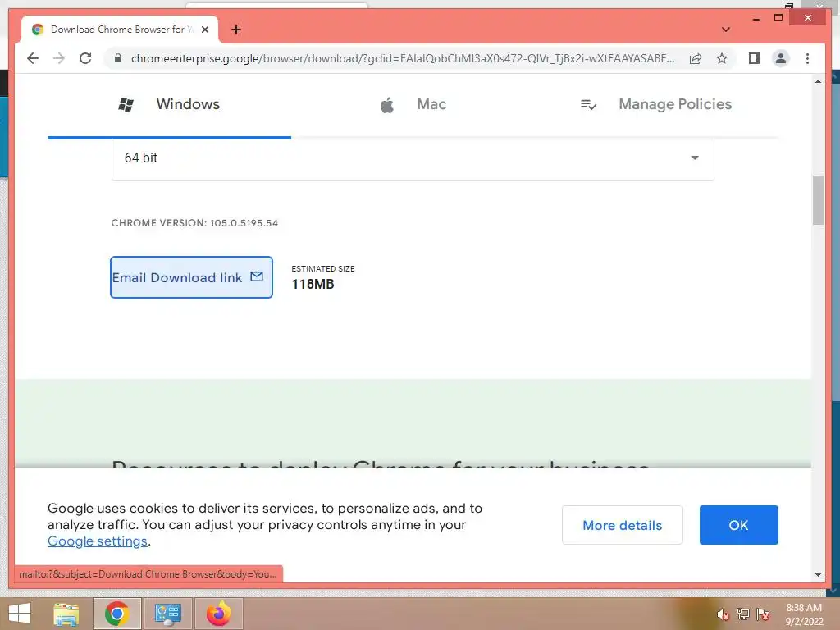Open the side panel
The width and height of the screenshot is (840, 630).
(755, 58)
